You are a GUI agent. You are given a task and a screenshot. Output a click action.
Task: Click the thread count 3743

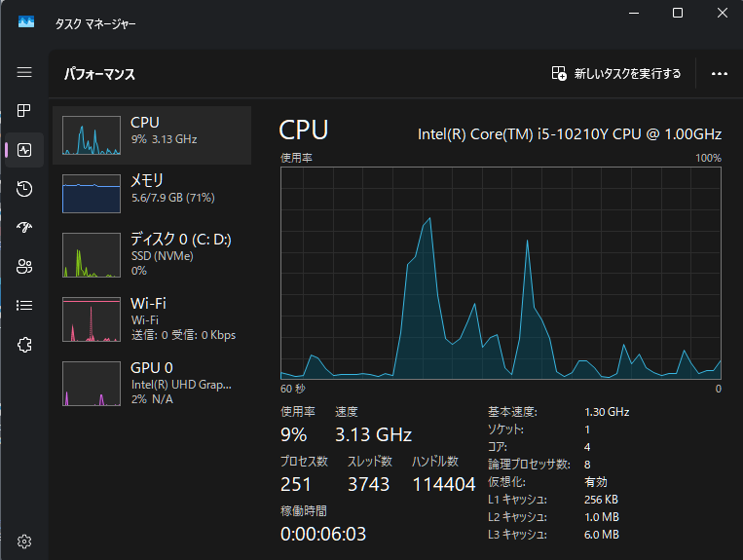click(369, 484)
